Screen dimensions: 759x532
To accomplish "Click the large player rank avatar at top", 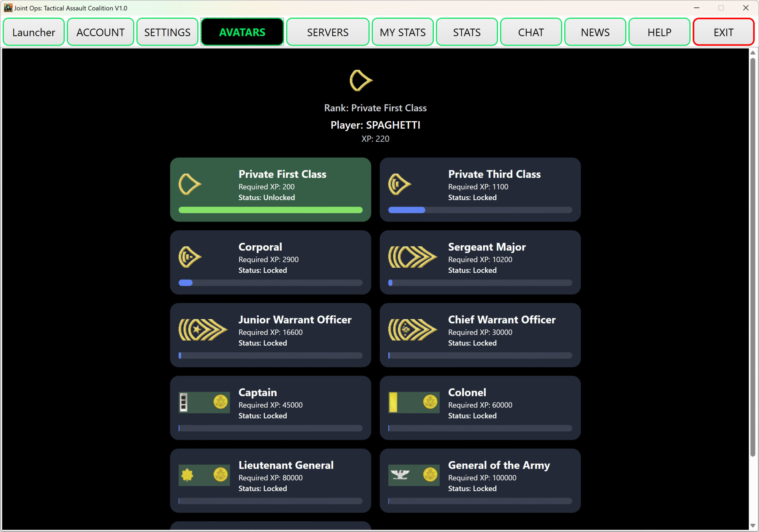I will point(361,80).
